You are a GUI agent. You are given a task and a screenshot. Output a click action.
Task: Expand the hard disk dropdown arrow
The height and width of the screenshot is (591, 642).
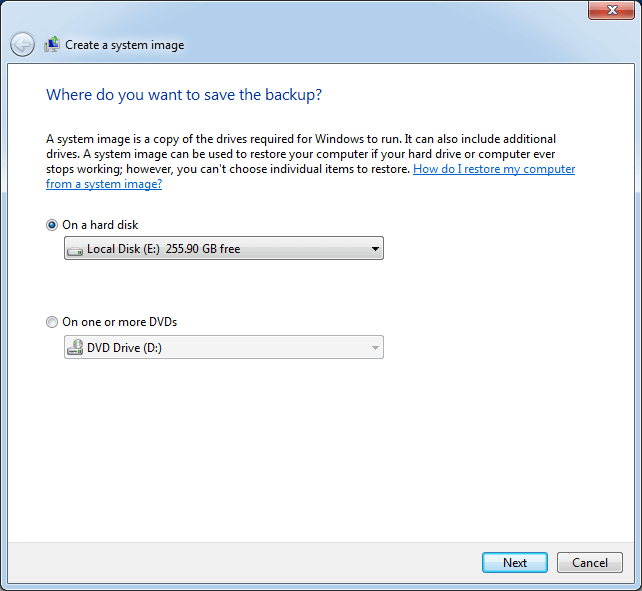(x=375, y=249)
